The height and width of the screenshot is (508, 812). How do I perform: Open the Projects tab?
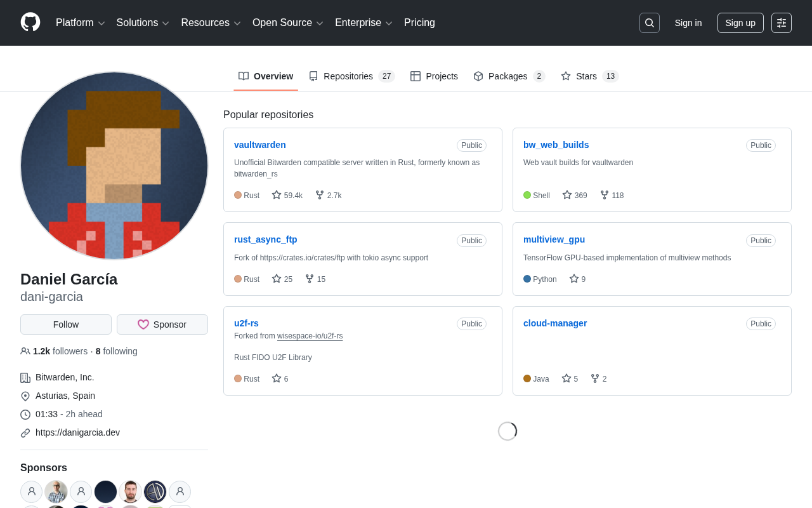434,76
